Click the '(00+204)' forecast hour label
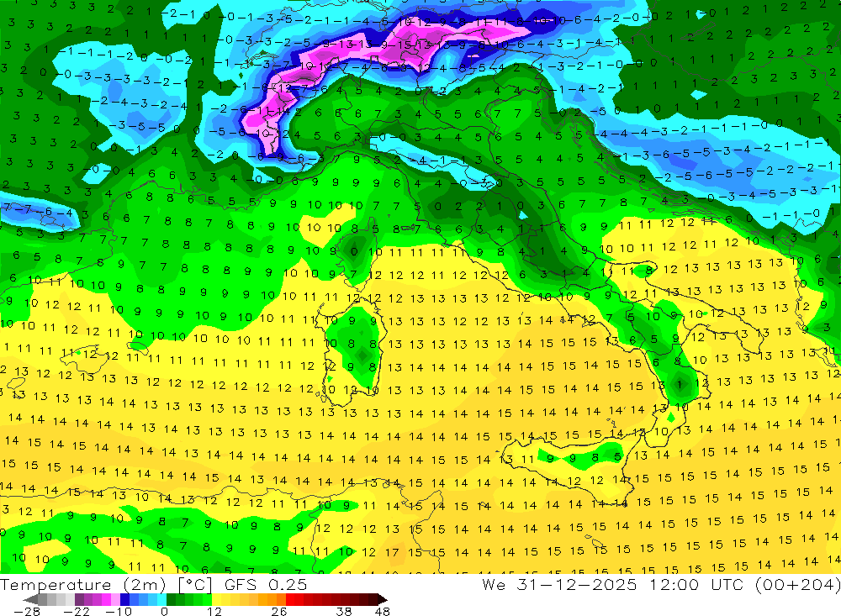Screen dimensions: 841x616 pyautogui.click(x=797, y=584)
